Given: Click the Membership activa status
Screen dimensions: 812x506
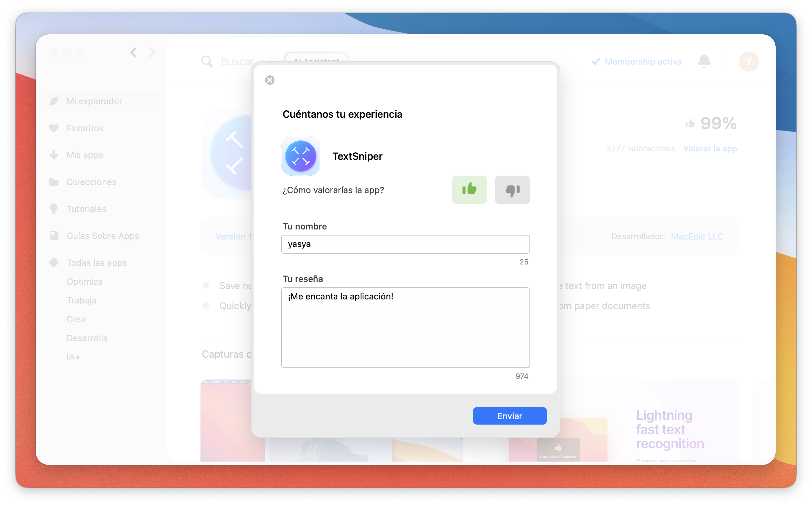Looking at the screenshot, I should coord(636,62).
